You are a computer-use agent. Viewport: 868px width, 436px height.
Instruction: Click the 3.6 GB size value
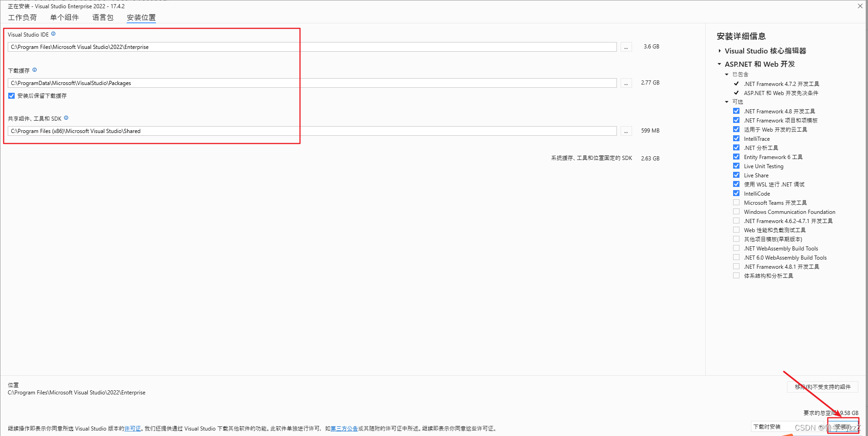[x=651, y=47]
